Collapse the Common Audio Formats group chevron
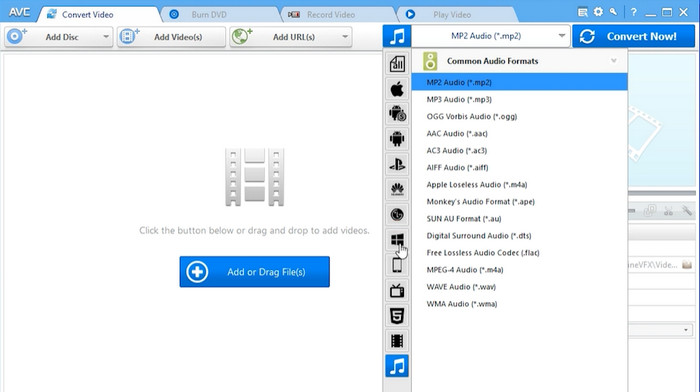 point(614,61)
